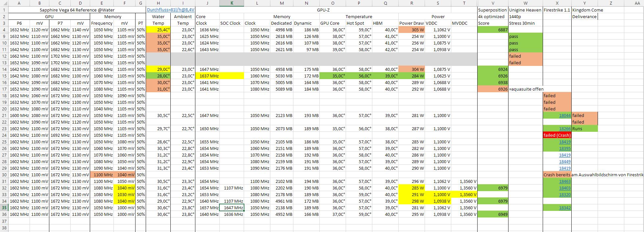Click the selected cell containing 1647 MHz
This screenshot has width=644, height=232.
pyautogui.click(x=232, y=208)
